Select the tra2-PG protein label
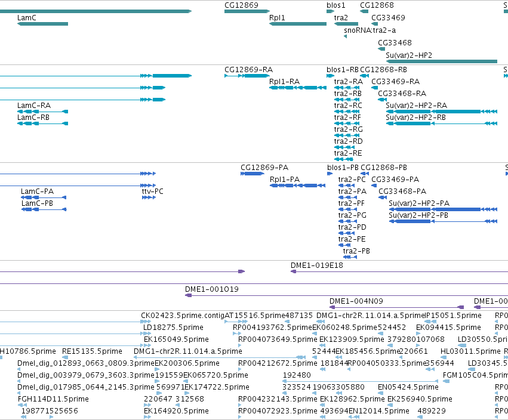The height and width of the screenshot is (420, 508). coord(352,215)
